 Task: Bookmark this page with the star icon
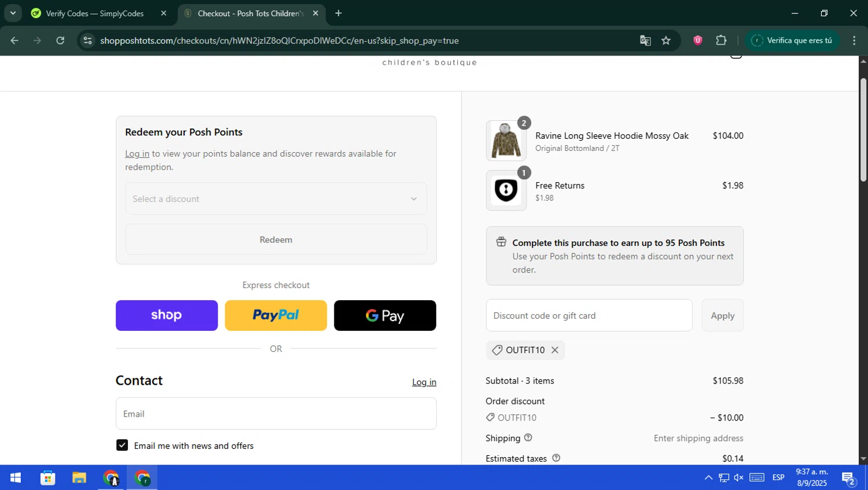[666, 40]
